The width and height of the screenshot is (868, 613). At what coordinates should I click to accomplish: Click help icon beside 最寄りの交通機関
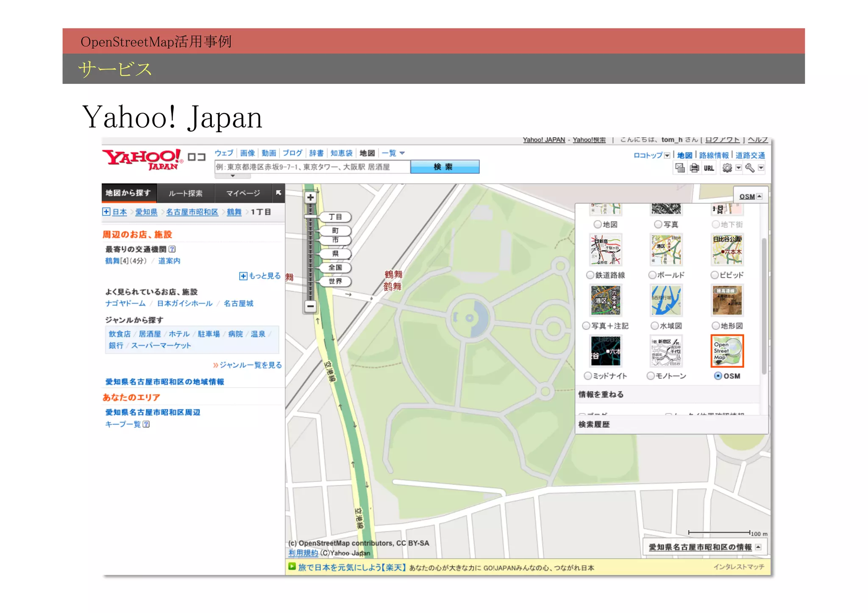pos(172,249)
